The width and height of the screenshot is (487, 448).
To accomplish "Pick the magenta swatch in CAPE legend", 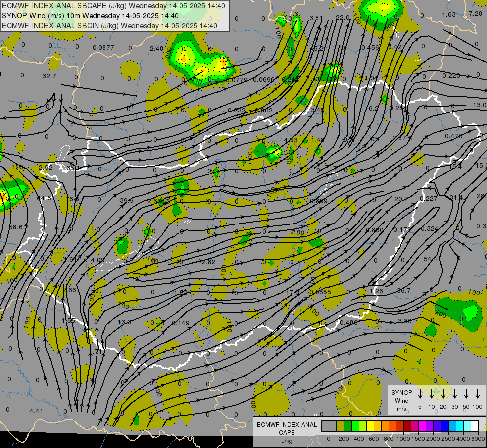I will point(422,426).
